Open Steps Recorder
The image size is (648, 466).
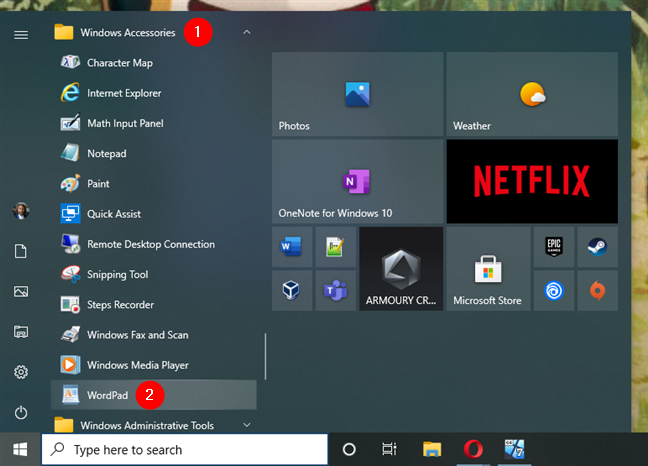[x=153, y=304]
